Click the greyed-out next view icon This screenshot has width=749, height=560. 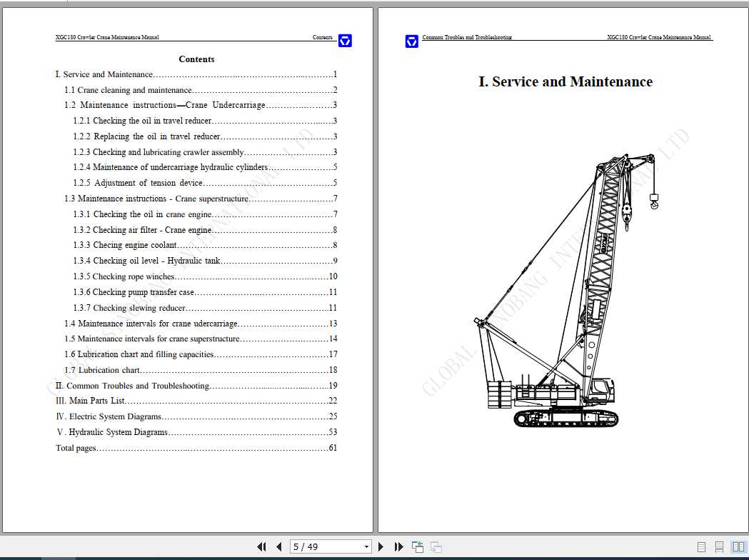pos(436,546)
